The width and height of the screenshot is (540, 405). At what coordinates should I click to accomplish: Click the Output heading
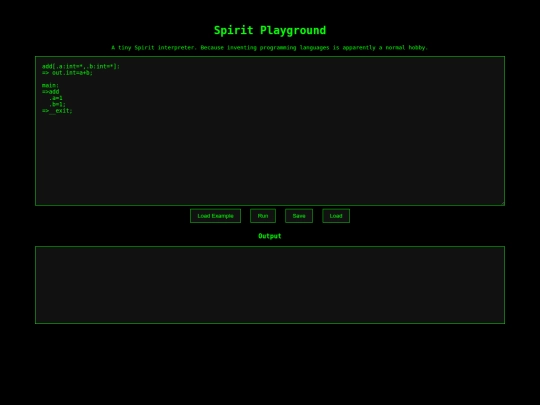point(270,236)
